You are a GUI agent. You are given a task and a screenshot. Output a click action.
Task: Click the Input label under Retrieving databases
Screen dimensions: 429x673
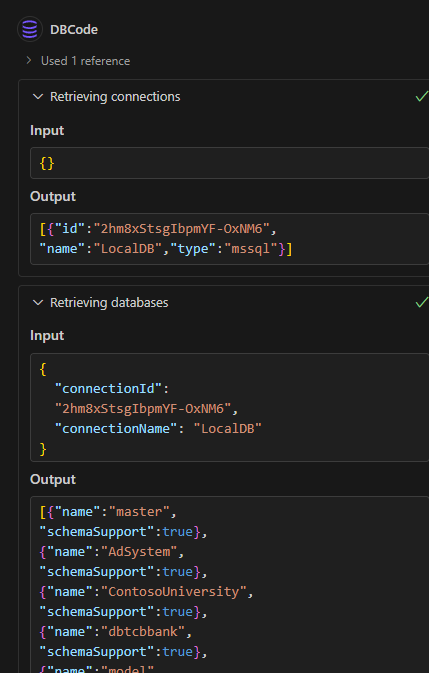pos(47,335)
